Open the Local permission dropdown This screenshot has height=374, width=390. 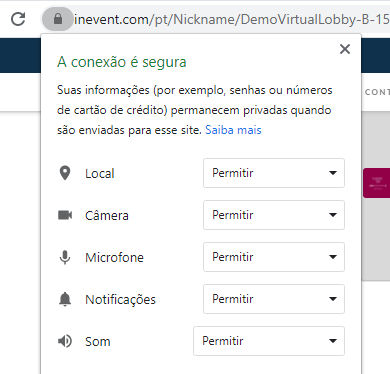(x=274, y=173)
